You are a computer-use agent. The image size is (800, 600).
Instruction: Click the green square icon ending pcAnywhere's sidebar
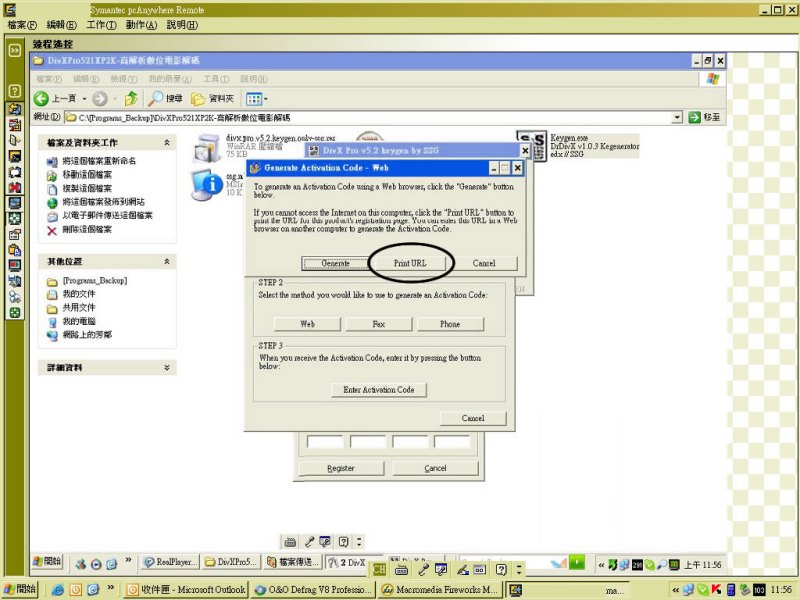pyautogui.click(x=14, y=312)
